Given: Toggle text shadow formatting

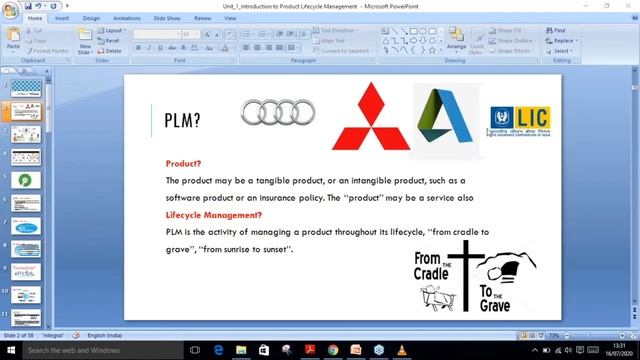Looking at the screenshot, I should point(183,48).
